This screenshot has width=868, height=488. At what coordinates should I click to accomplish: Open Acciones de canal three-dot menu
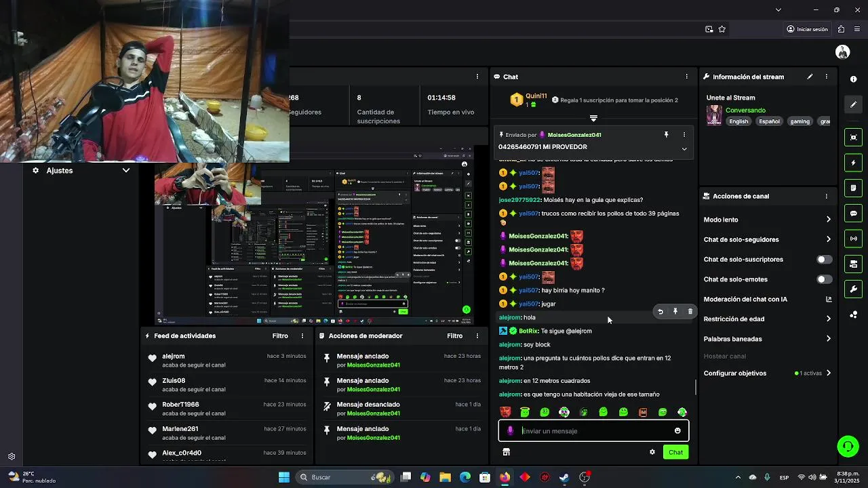tap(826, 197)
